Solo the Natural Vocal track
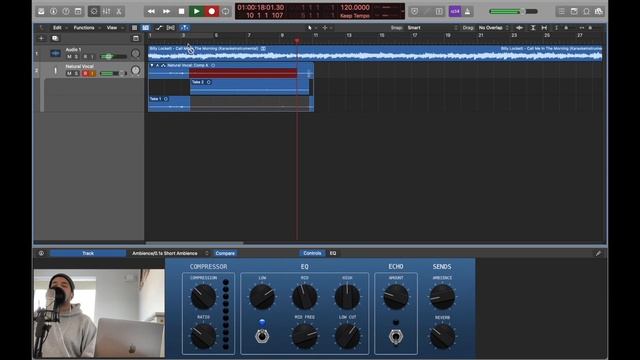This screenshot has width=640, height=360. click(76, 73)
